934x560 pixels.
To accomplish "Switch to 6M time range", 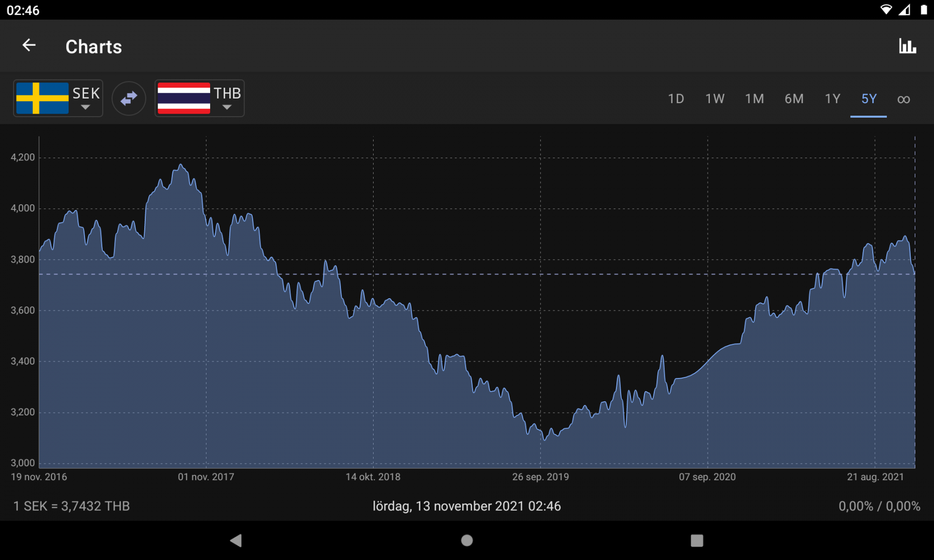I will click(x=794, y=99).
